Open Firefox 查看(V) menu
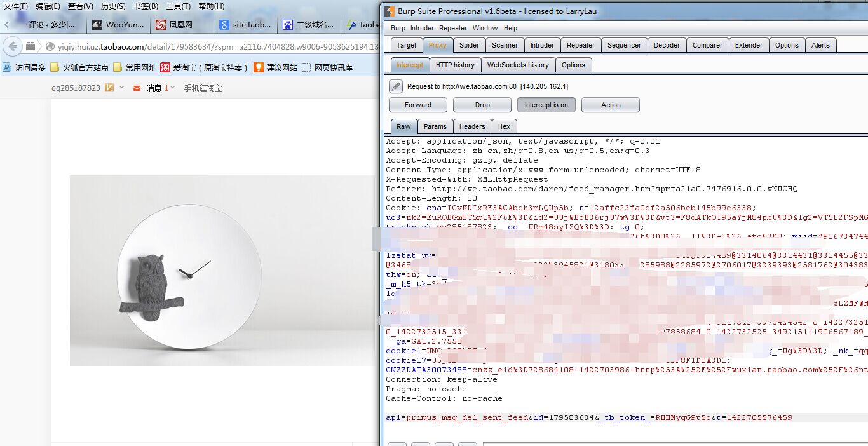Image resolution: width=868 pixels, height=446 pixels. click(x=81, y=6)
